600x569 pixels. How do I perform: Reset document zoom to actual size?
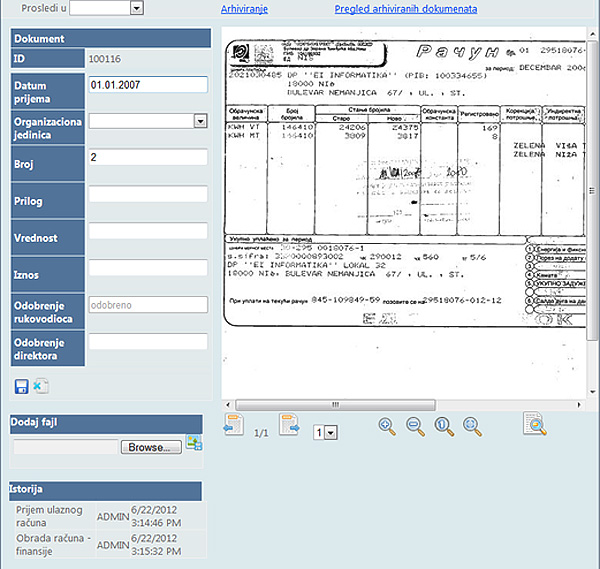(444, 426)
